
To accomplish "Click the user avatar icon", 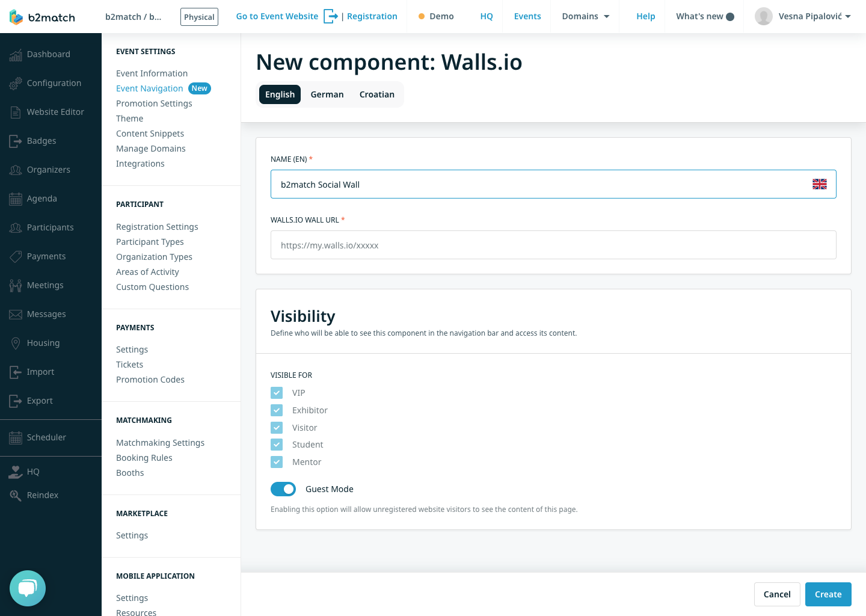I will click(x=764, y=16).
